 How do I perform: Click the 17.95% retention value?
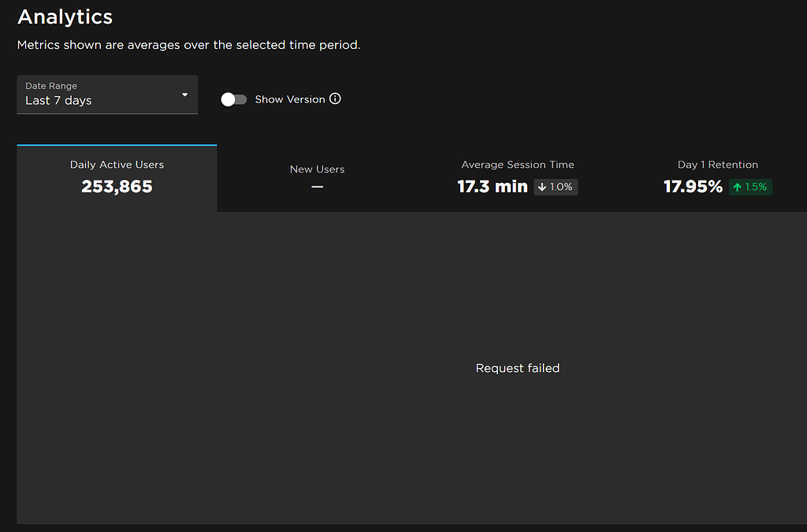pyautogui.click(x=693, y=186)
